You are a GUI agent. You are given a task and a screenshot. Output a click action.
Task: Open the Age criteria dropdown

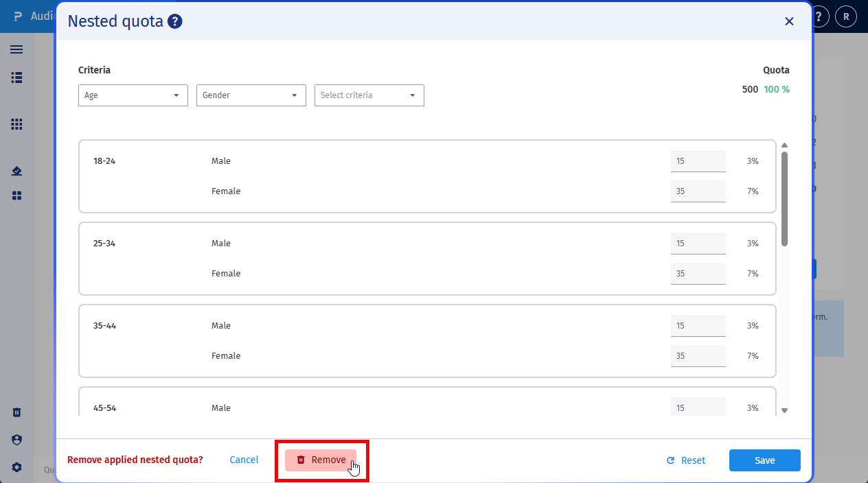click(x=133, y=95)
